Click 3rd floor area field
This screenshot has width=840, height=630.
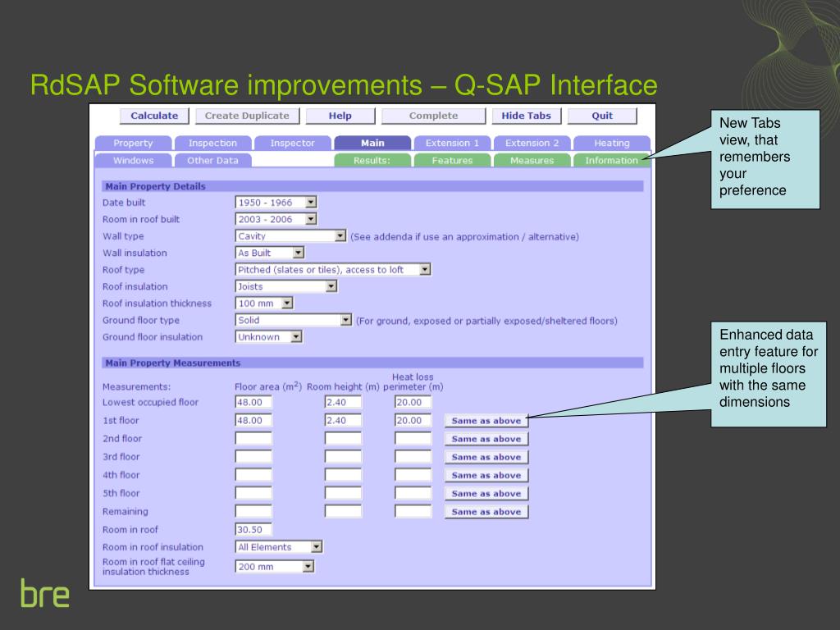[x=253, y=457]
